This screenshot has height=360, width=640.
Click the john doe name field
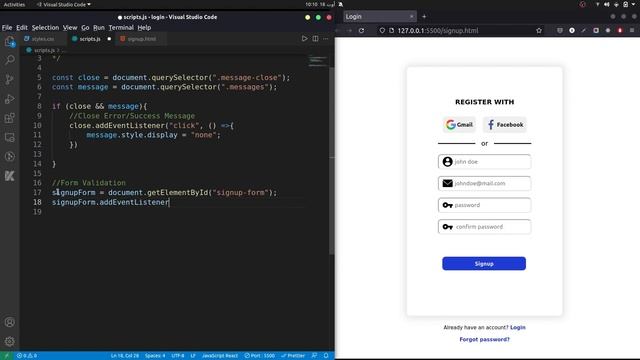tap(484, 162)
